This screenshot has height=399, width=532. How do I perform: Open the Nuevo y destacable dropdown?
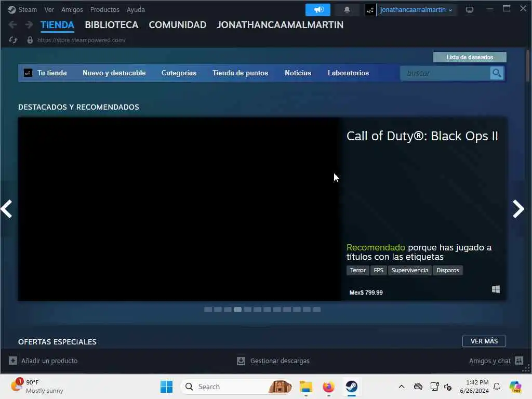114,73
